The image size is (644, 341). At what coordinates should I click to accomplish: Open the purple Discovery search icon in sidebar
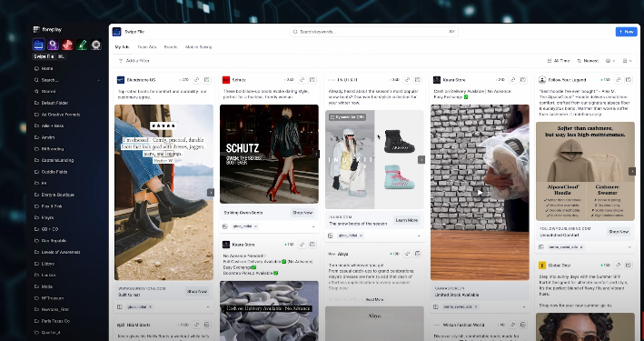pyautogui.click(x=53, y=45)
